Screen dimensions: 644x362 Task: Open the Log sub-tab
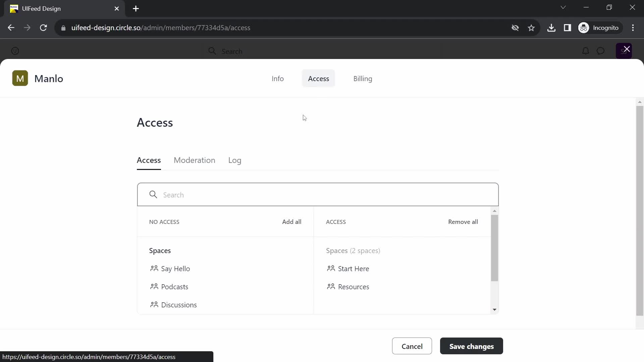click(x=235, y=160)
